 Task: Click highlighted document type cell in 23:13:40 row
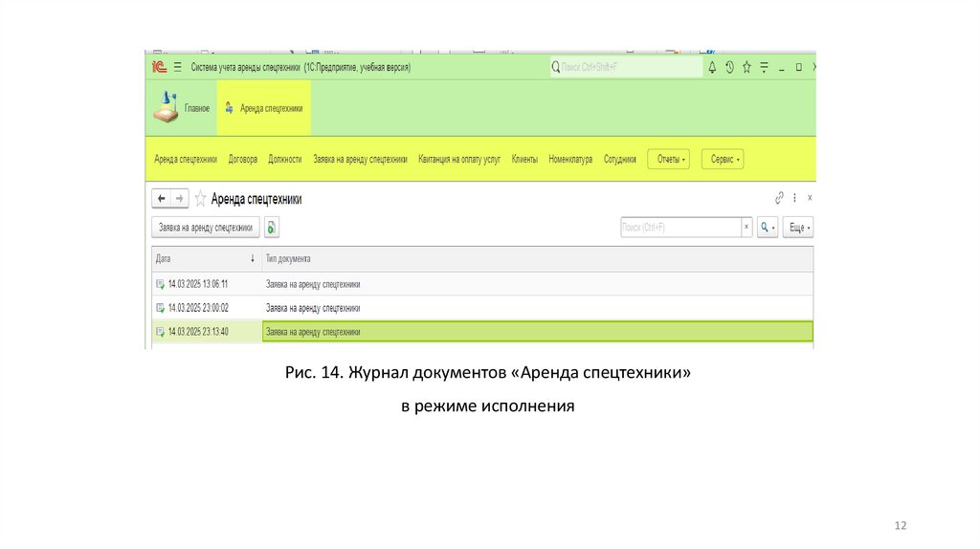(538, 332)
